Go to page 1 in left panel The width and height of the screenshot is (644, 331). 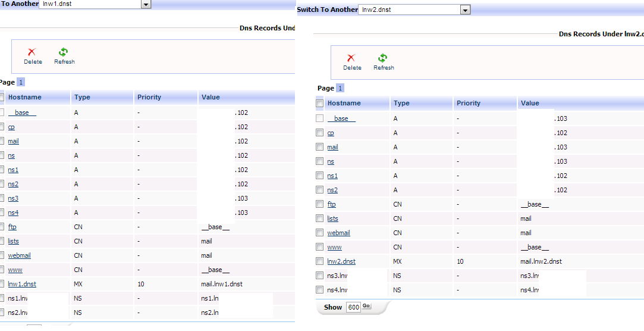click(21, 82)
